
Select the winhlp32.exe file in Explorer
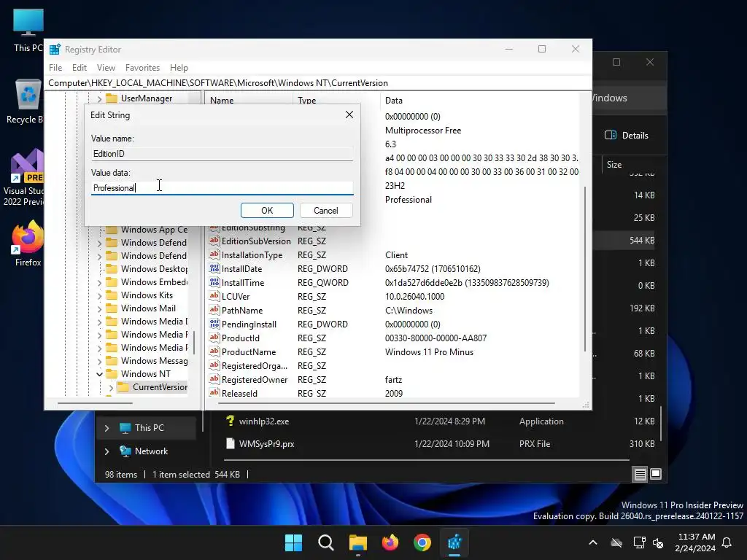click(x=264, y=421)
